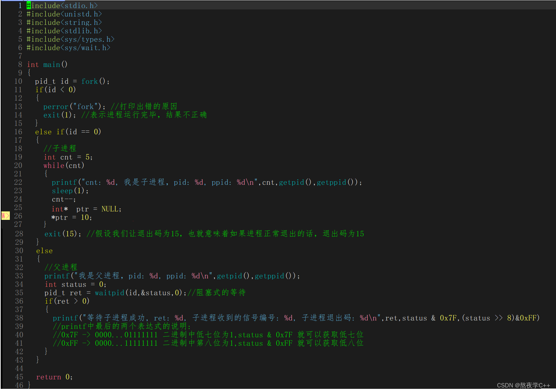Click the #include<sys/types.h> line

71,39
